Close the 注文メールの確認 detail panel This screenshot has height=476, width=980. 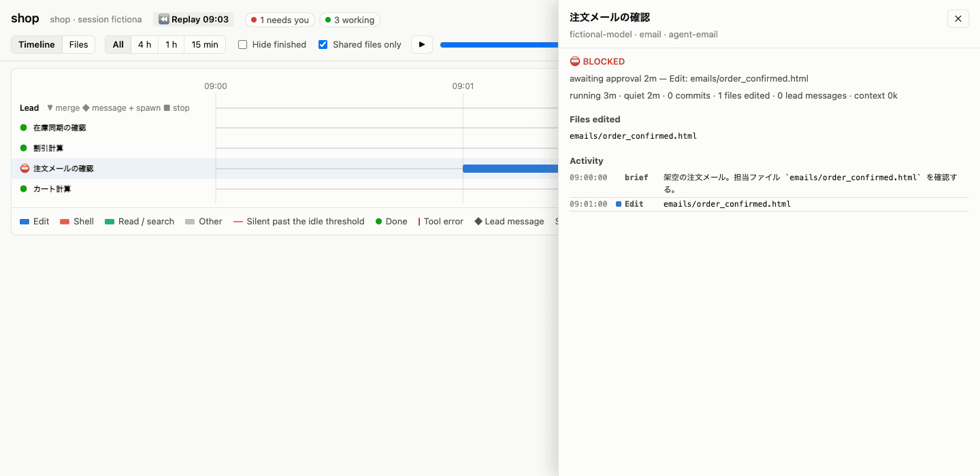coord(958,19)
